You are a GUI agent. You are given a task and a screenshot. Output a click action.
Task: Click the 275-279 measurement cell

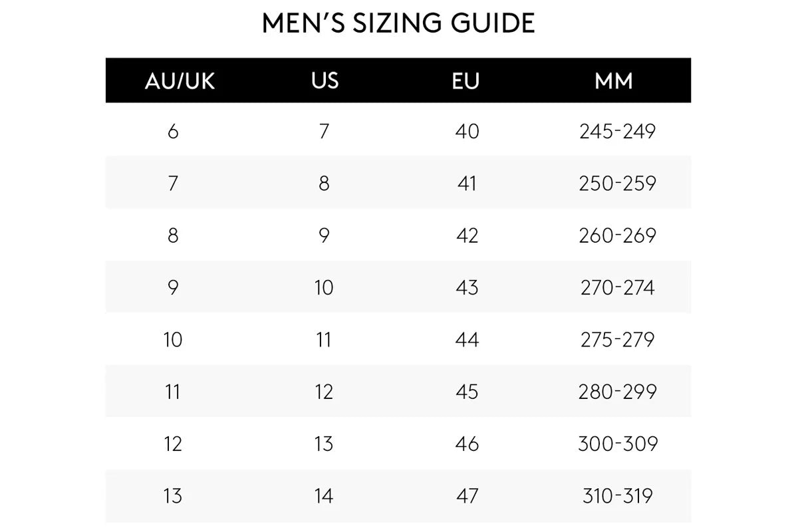coord(617,340)
